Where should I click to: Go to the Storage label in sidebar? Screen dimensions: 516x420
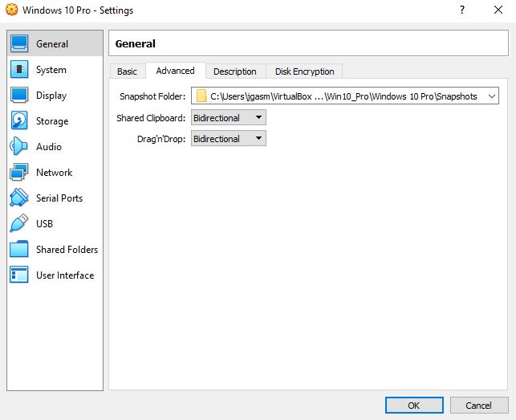pos(52,121)
